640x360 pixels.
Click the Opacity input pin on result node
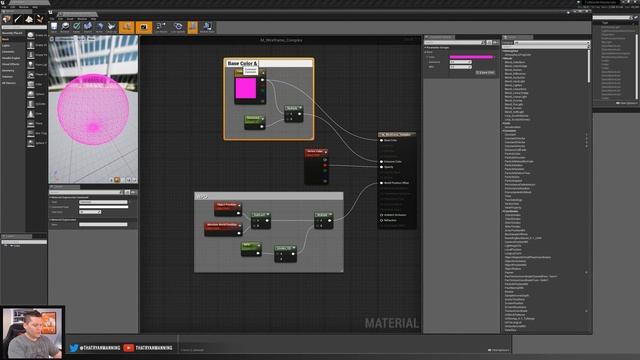tap(382, 167)
